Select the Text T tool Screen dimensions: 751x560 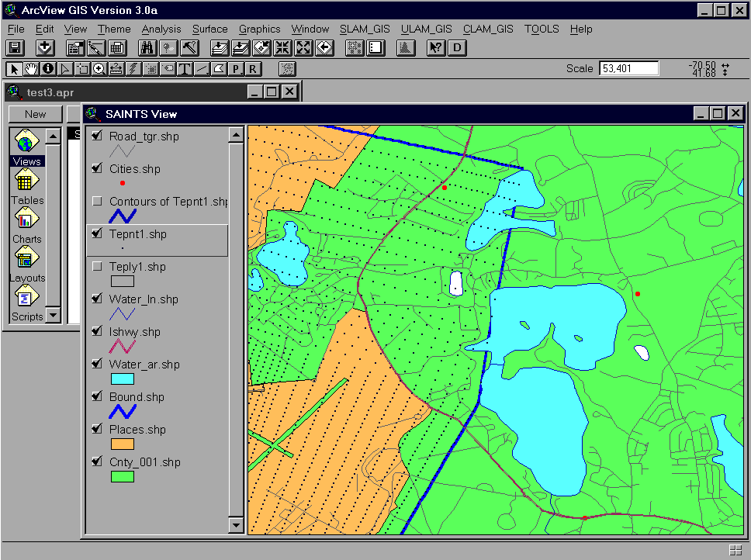185,69
